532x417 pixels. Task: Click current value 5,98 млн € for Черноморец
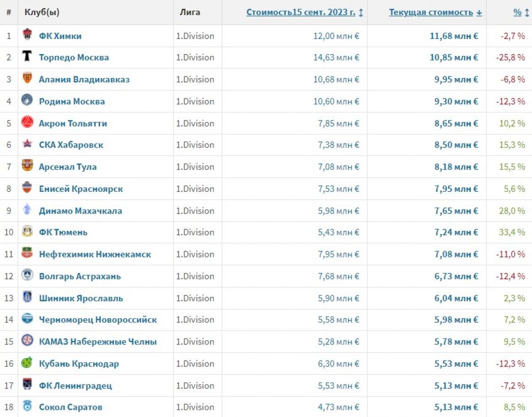point(456,320)
